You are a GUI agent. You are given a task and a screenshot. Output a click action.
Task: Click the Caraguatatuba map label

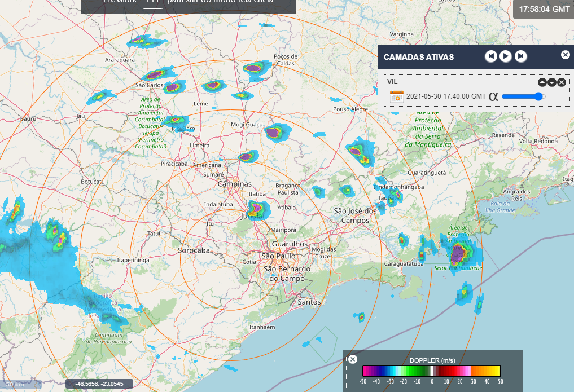tap(404, 263)
